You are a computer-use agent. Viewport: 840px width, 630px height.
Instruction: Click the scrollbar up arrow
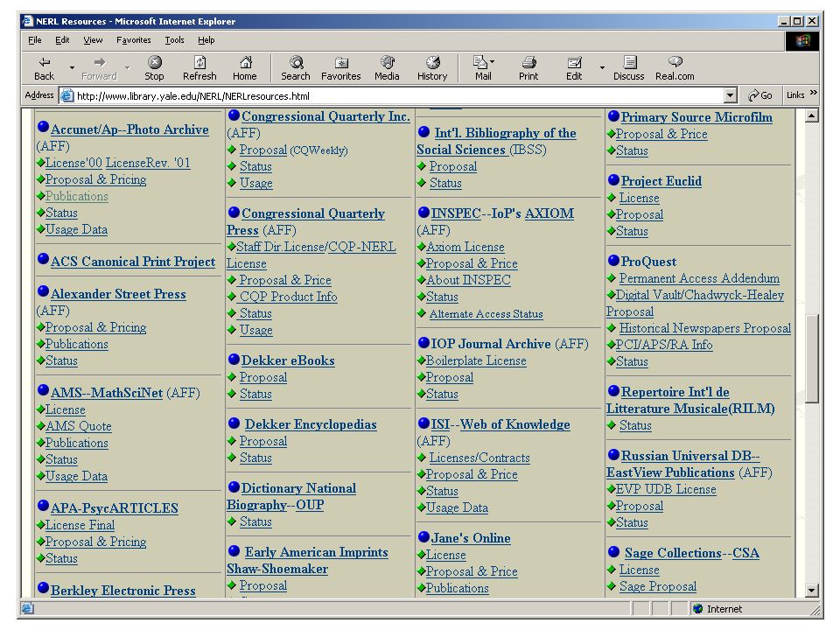coord(812,115)
